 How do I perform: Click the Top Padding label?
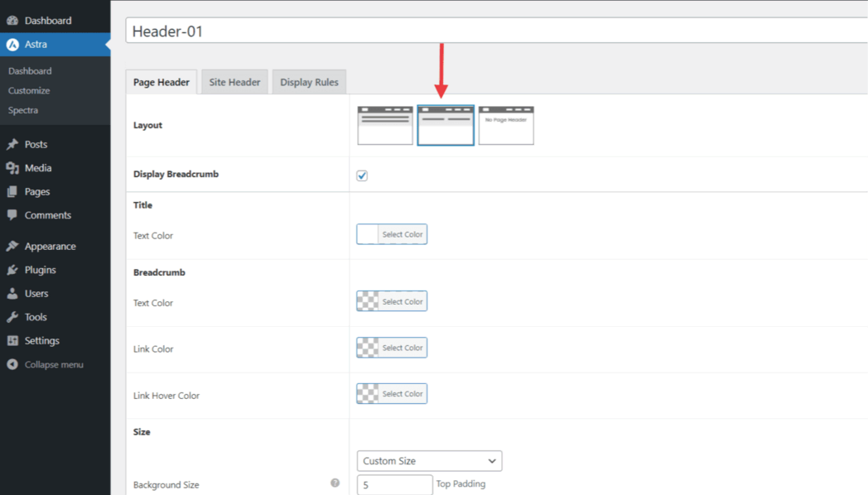click(x=461, y=483)
